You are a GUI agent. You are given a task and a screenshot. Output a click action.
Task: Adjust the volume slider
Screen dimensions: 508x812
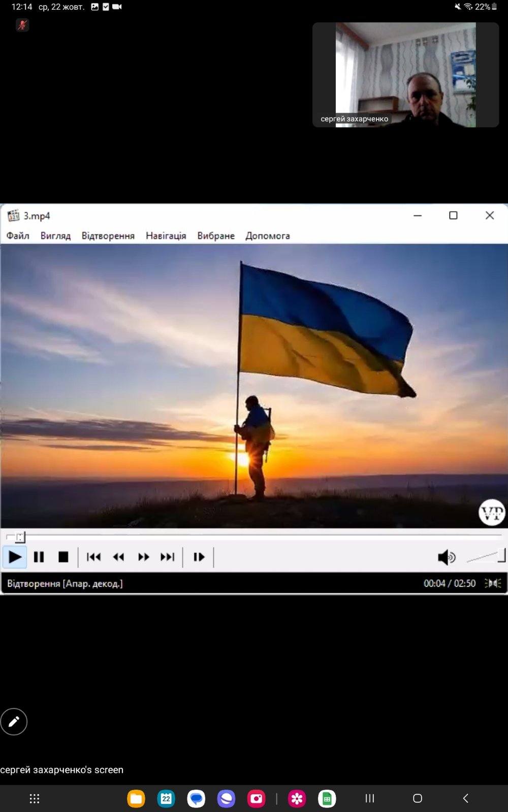[486, 557]
